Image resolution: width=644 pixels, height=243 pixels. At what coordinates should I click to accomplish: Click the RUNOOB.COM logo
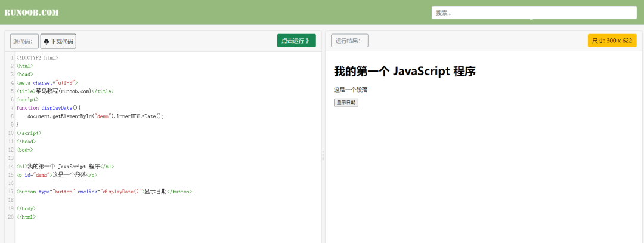31,13
